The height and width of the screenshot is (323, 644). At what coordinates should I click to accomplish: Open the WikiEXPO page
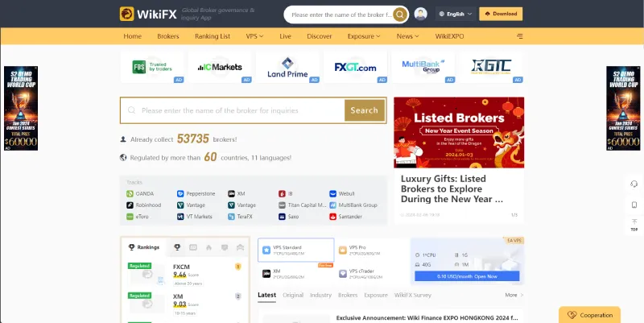449,36
